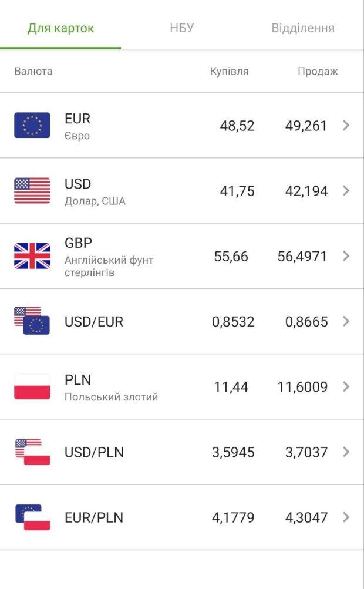The image size is (364, 589).
Task: Expand USD row details chevron
Action: (346, 191)
